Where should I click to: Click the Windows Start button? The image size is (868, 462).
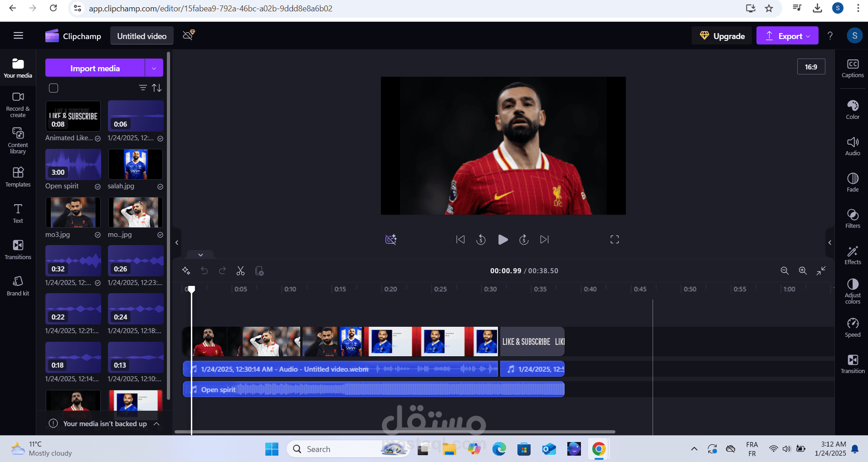coord(272,449)
